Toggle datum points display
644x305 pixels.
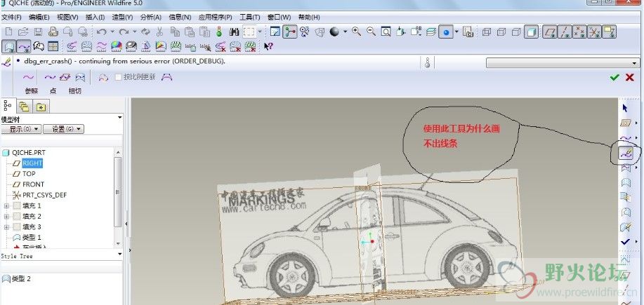point(580,32)
